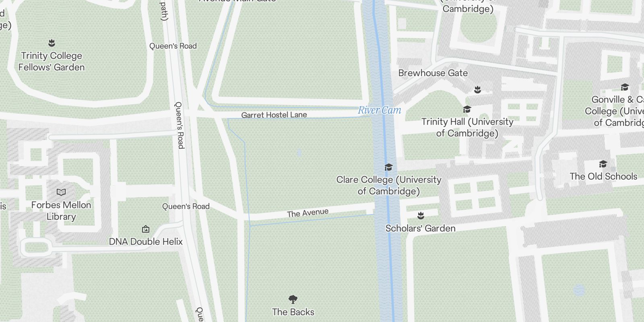Click the vertical Queen's Road label
Image resolution: width=644 pixels, height=322 pixels.
[180, 125]
